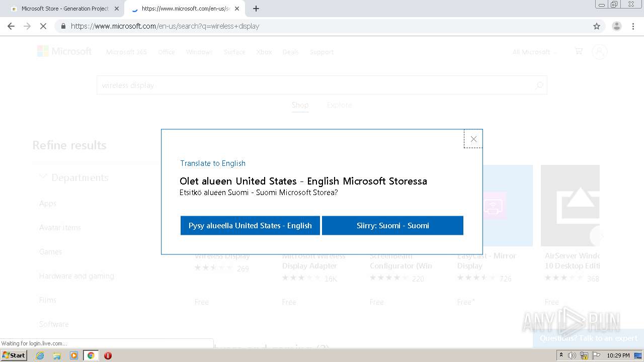This screenshot has height=362, width=644.
Task: Close the microsoft.com search tab
Action: pos(236,9)
